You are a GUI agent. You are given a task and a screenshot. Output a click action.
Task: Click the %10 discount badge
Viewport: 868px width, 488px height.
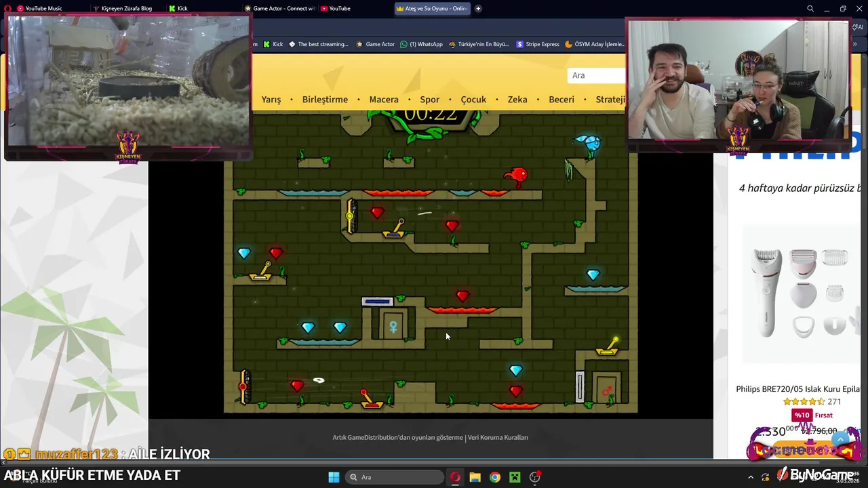[x=802, y=415]
